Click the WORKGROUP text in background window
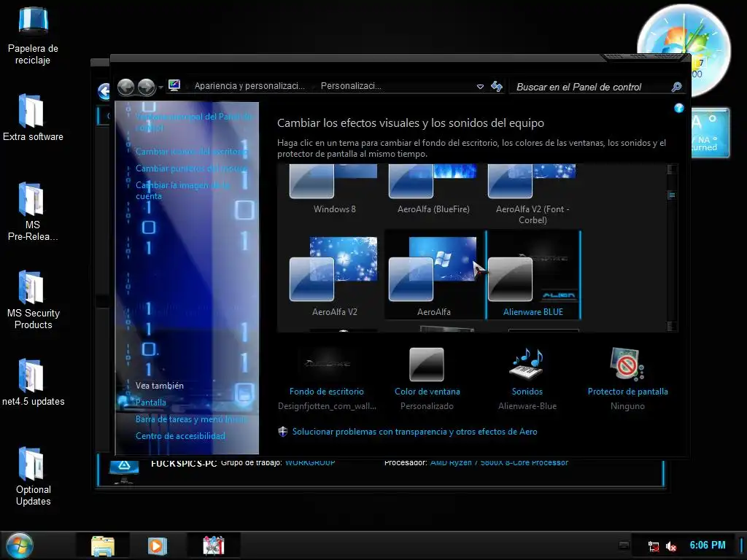The height and width of the screenshot is (560, 747). click(310, 462)
